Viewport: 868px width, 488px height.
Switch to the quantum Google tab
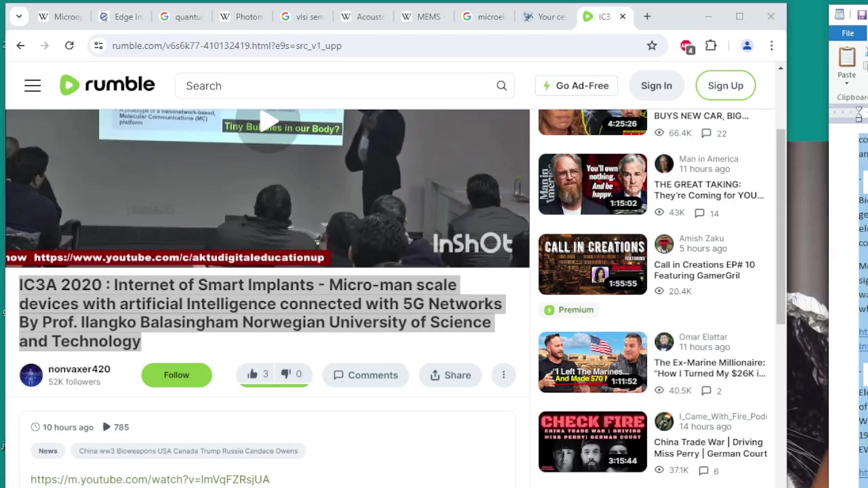click(181, 16)
